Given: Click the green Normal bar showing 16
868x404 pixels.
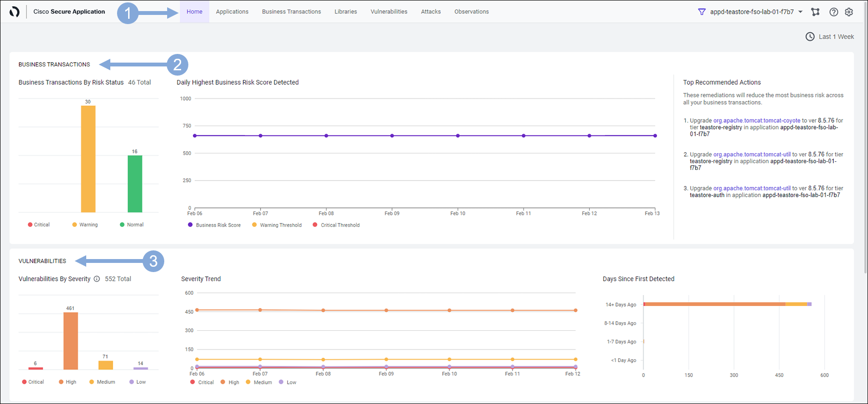Looking at the screenshot, I should coord(135,183).
